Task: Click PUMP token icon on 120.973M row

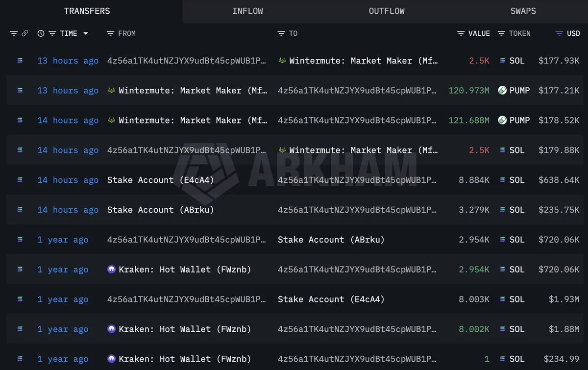Action: pos(502,91)
